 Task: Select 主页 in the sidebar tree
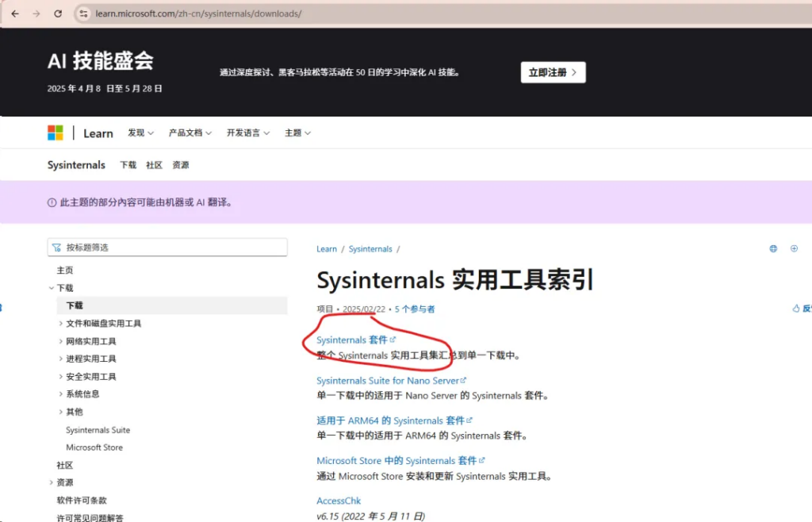tap(65, 271)
